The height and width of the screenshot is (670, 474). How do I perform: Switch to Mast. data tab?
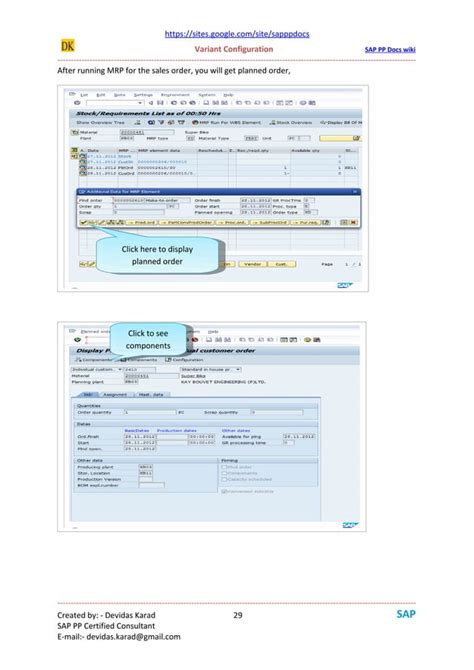(151, 394)
